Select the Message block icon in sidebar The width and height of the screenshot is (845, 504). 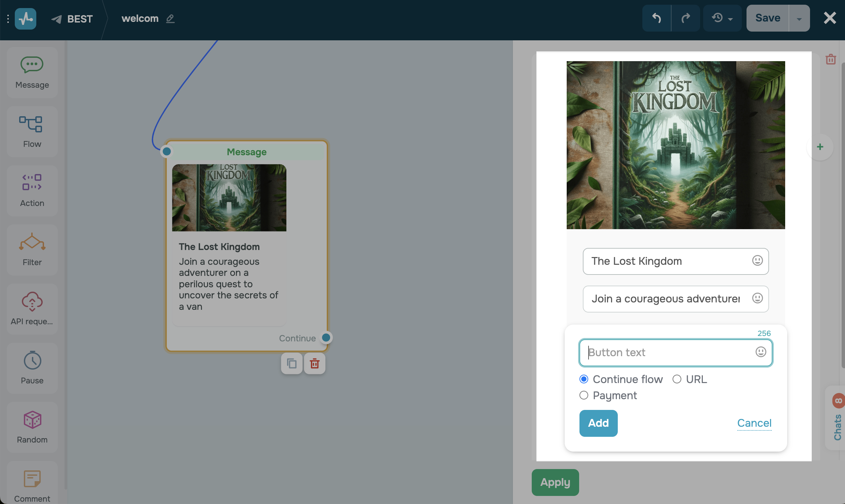pyautogui.click(x=32, y=65)
